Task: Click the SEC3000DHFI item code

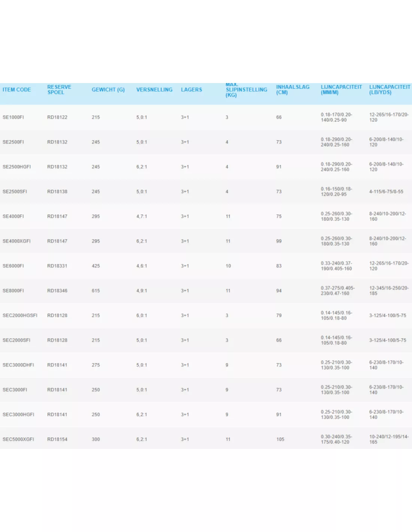Action: (18, 365)
